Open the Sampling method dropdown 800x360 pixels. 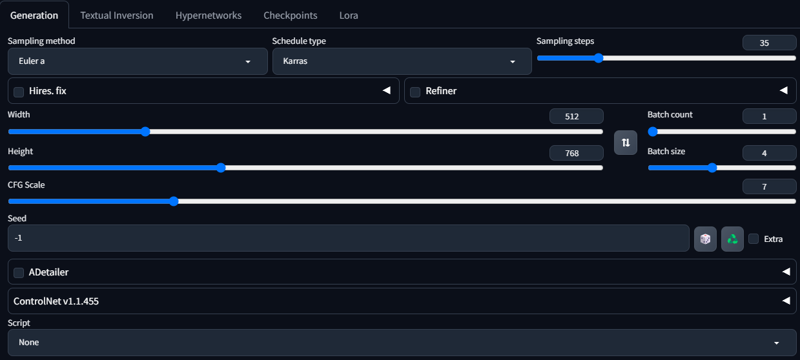tap(138, 61)
